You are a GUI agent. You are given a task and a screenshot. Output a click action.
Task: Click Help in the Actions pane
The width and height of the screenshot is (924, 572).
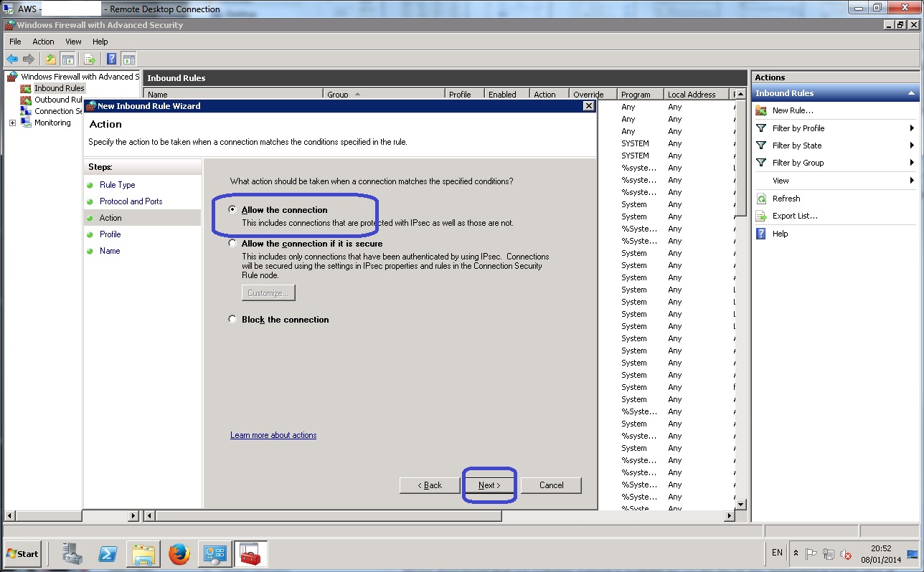click(x=781, y=234)
